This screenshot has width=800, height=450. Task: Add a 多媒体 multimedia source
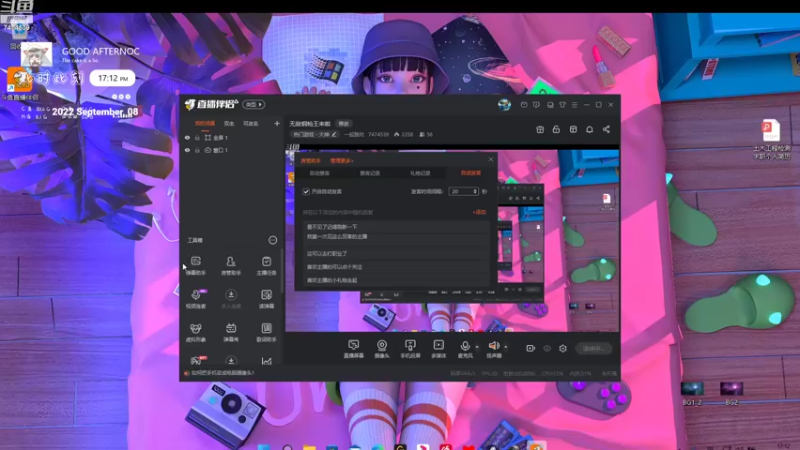pyautogui.click(x=438, y=349)
